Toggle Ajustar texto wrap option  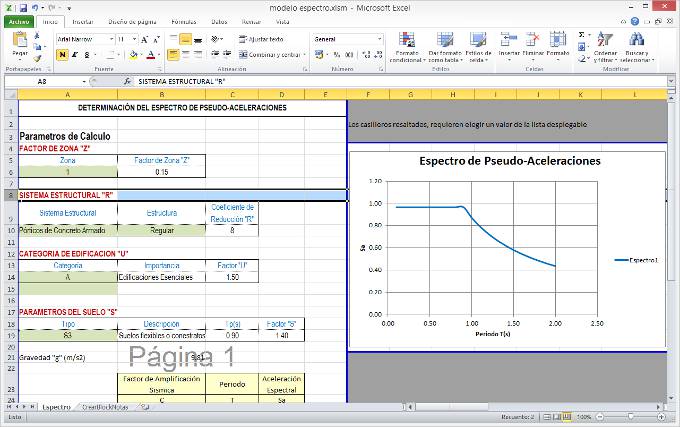tap(260, 38)
